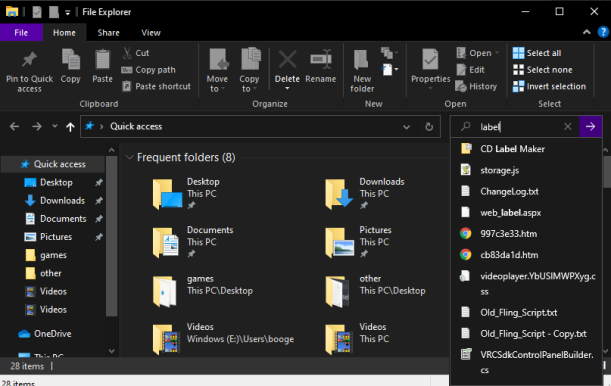Click navigation pane scrollbar down arrow
Viewport: 611px width, 386px height.
coord(111,351)
